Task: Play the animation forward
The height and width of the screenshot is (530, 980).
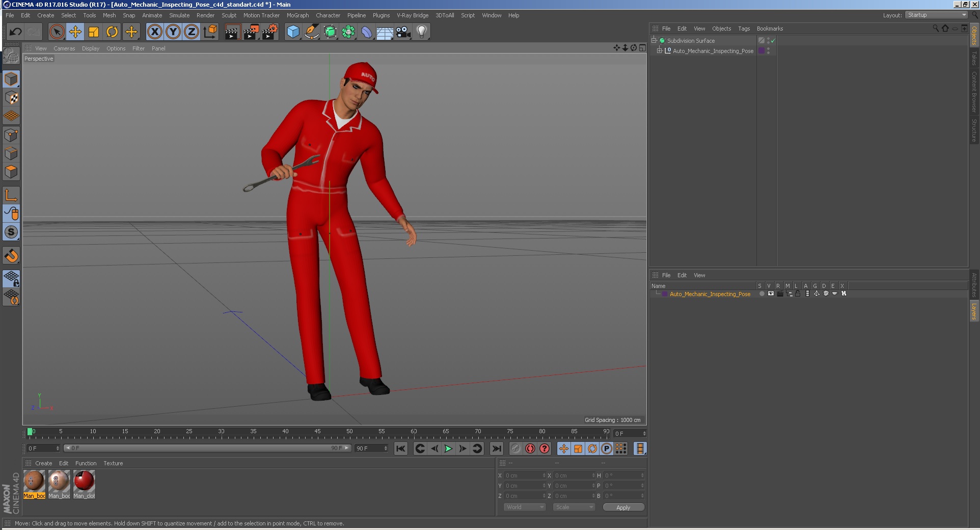Action: click(448, 448)
